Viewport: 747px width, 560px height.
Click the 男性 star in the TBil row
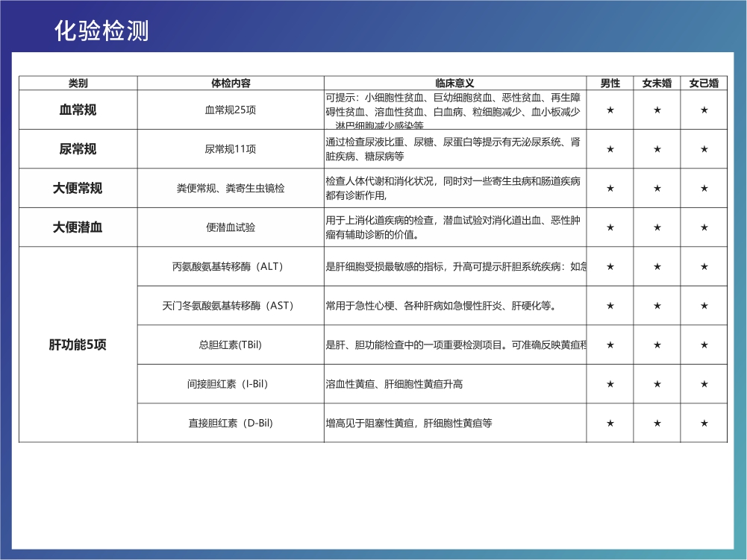610,345
